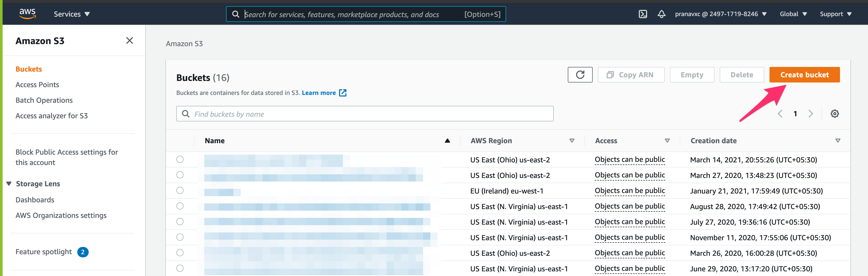Select bucket created March 27, 2020

pos(180,175)
